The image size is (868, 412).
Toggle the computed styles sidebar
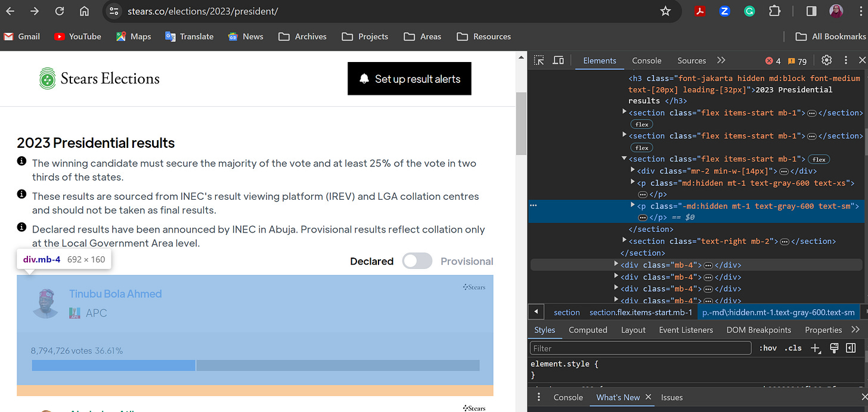tap(851, 348)
